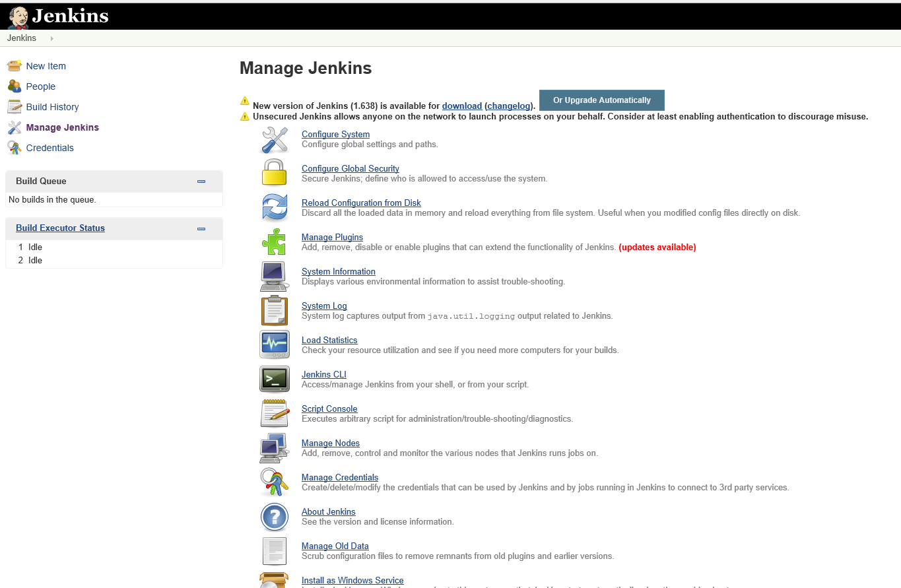
Task: Click the Manage Old Data document icon
Action: click(275, 550)
